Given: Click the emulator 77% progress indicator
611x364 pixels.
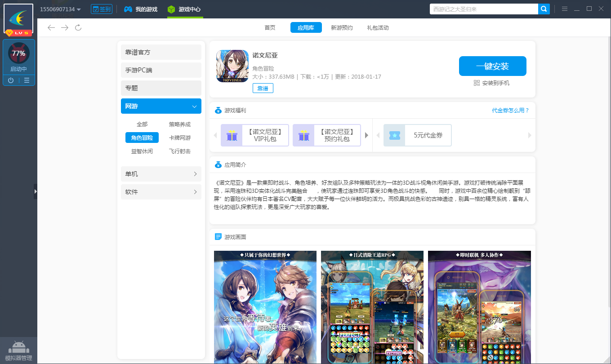Looking at the screenshot, I should pos(19,53).
